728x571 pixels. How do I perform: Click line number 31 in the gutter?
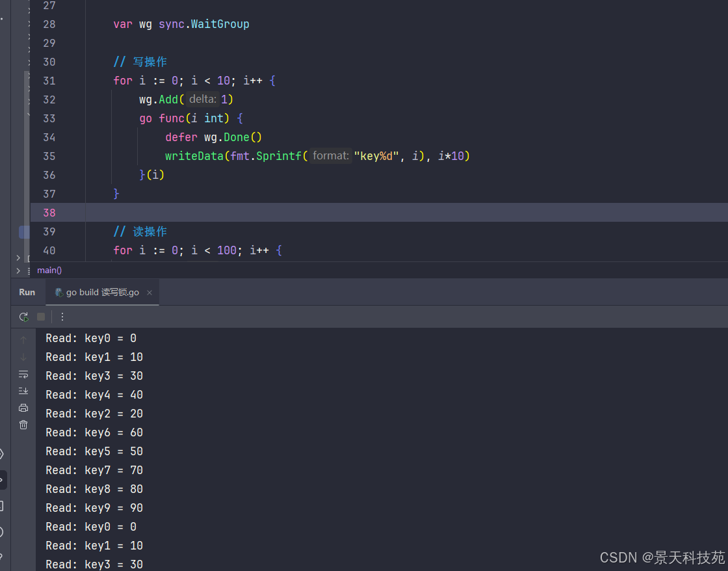point(49,81)
